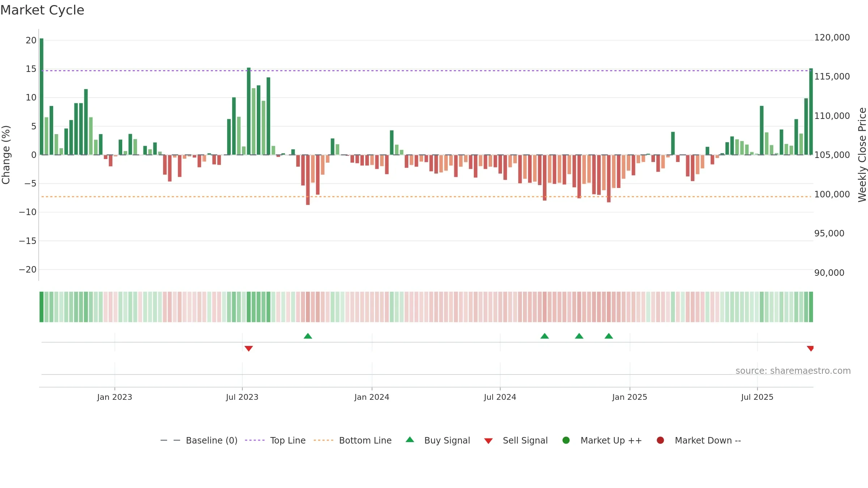
Task: Click the Jul 2024 axis label
Action: [500, 397]
